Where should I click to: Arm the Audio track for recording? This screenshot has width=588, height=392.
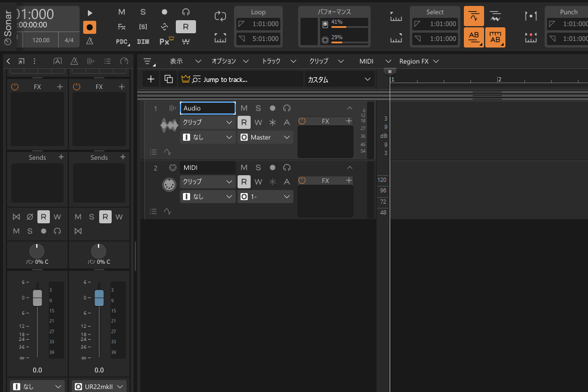point(273,108)
